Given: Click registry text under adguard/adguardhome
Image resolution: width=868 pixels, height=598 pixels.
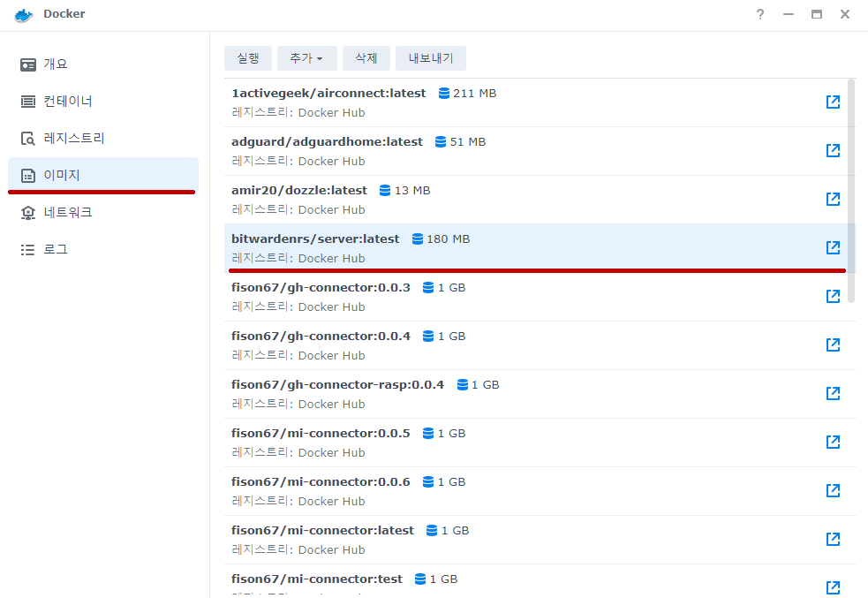Looking at the screenshot, I should pyautogui.click(x=298, y=161).
